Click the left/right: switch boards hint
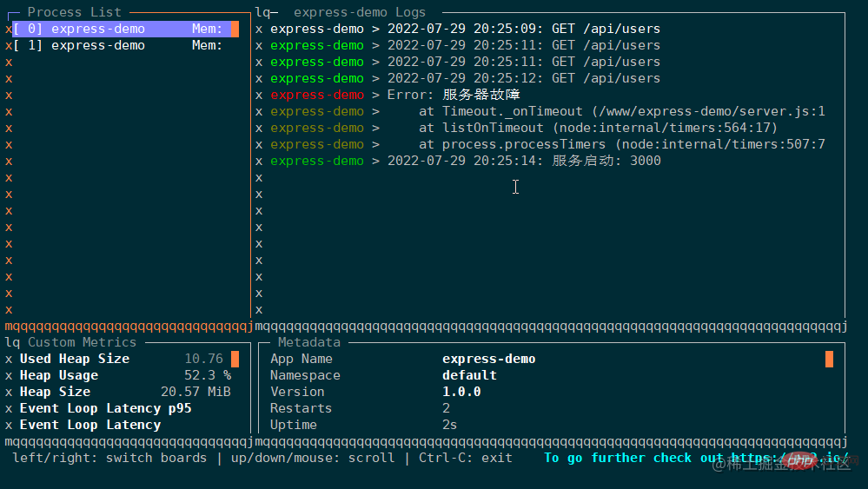Screen dimensions: 868x489 click(x=109, y=458)
